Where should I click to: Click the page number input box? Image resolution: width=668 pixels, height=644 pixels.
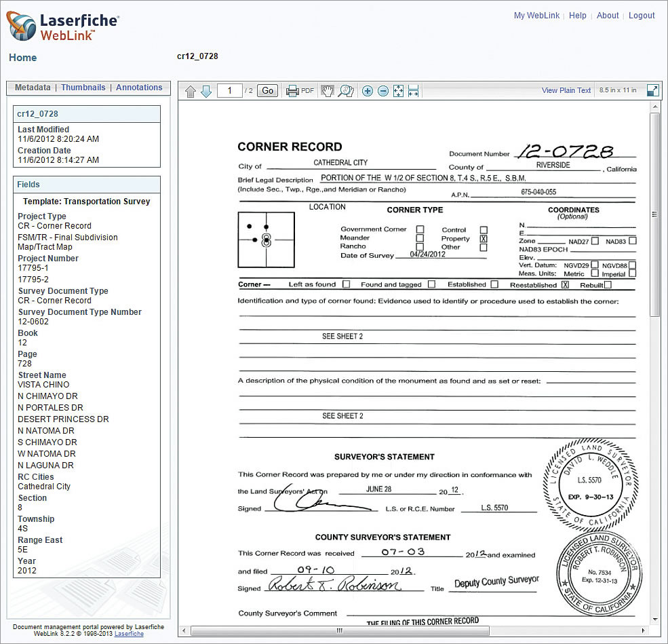tap(230, 90)
